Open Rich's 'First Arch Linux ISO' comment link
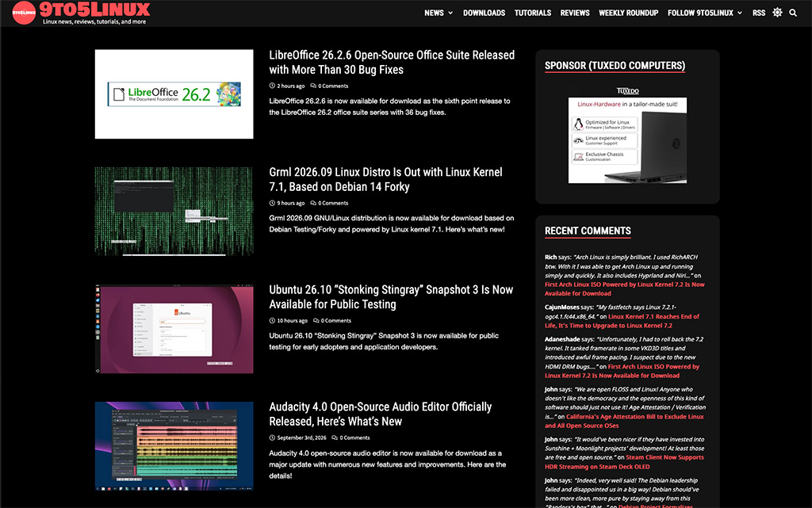The image size is (812, 508). [625, 288]
